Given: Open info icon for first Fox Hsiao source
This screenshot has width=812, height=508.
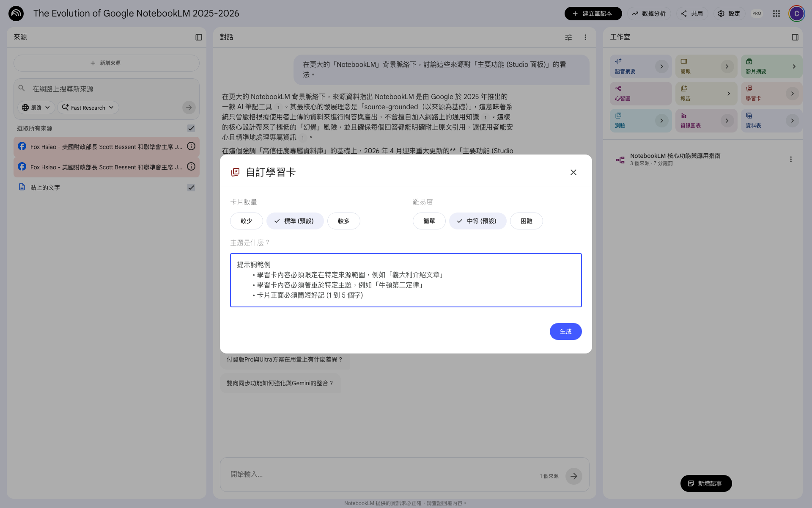Looking at the screenshot, I should (x=191, y=146).
